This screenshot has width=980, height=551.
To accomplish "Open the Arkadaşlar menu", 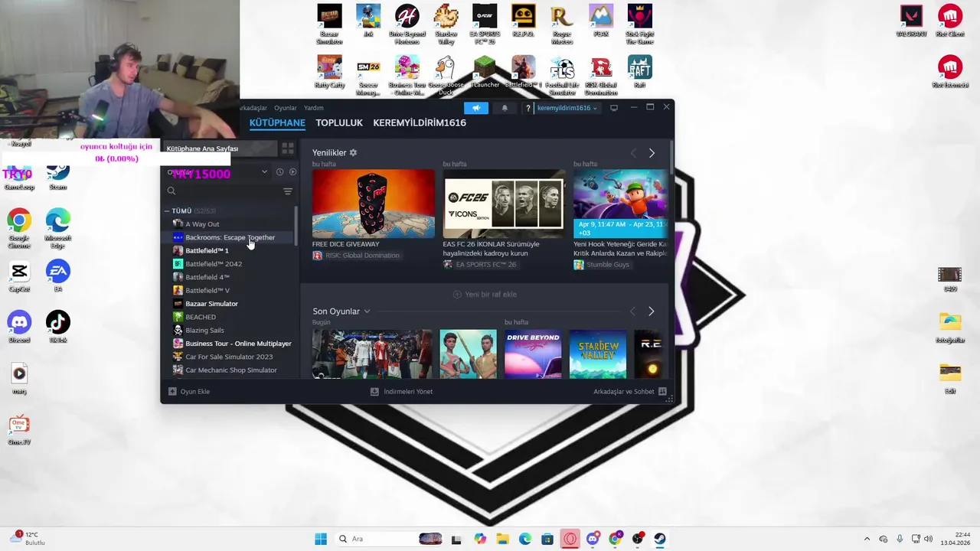I will pyautogui.click(x=253, y=108).
